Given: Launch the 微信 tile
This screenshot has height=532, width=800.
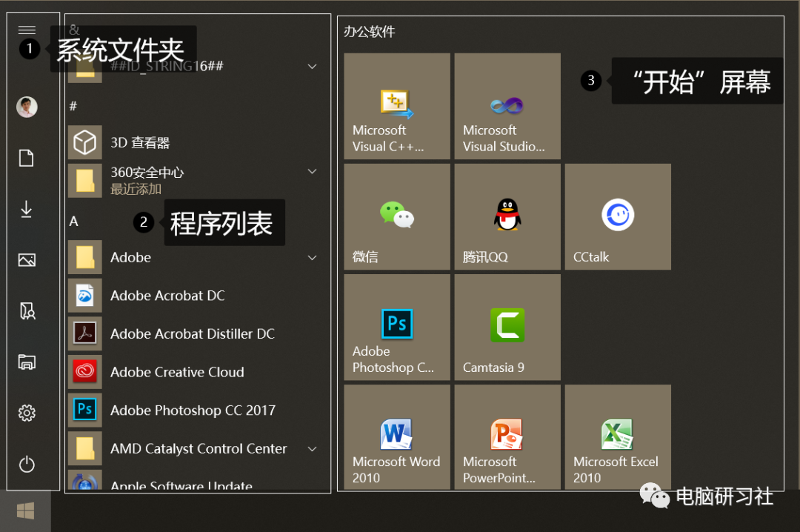Looking at the screenshot, I should (397, 216).
